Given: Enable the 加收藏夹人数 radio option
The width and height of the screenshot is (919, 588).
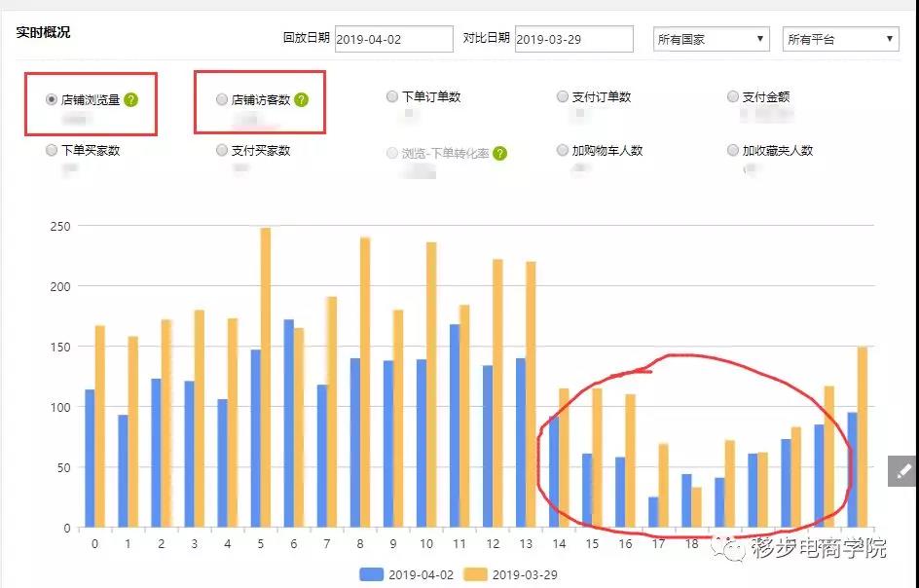Looking at the screenshot, I should click(x=733, y=151).
